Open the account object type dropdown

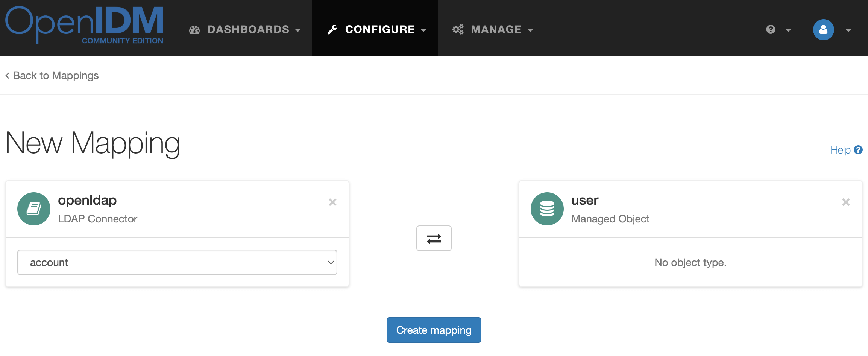click(x=177, y=262)
